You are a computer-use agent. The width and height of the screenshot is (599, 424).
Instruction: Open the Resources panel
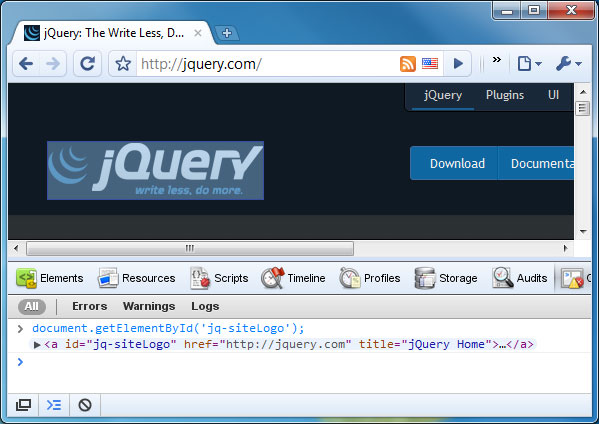click(136, 278)
